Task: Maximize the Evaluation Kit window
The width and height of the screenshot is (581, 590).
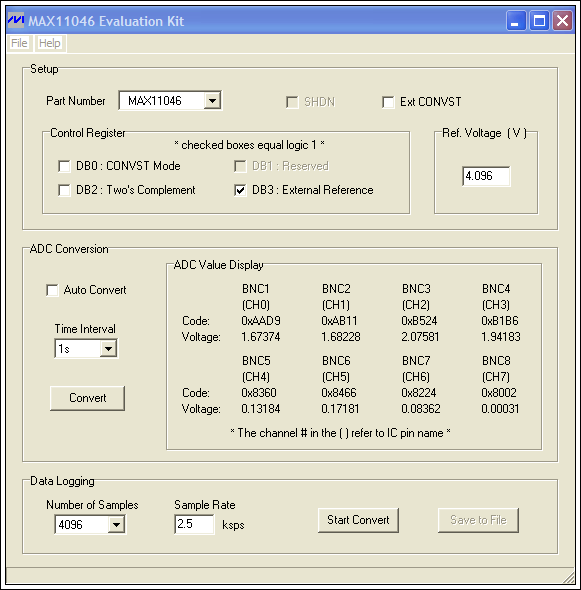Action: pyautogui.click(x=539, y=20)
